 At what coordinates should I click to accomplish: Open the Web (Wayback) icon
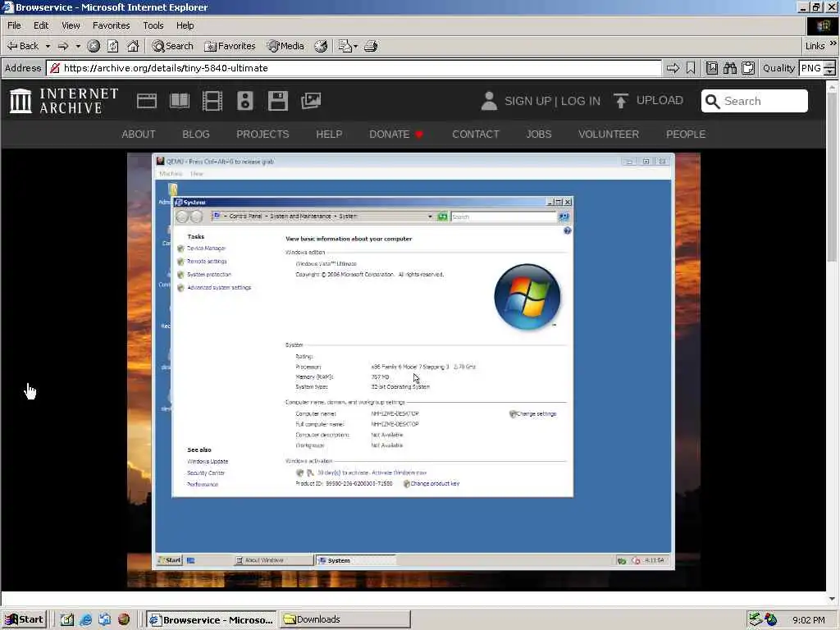147,101
